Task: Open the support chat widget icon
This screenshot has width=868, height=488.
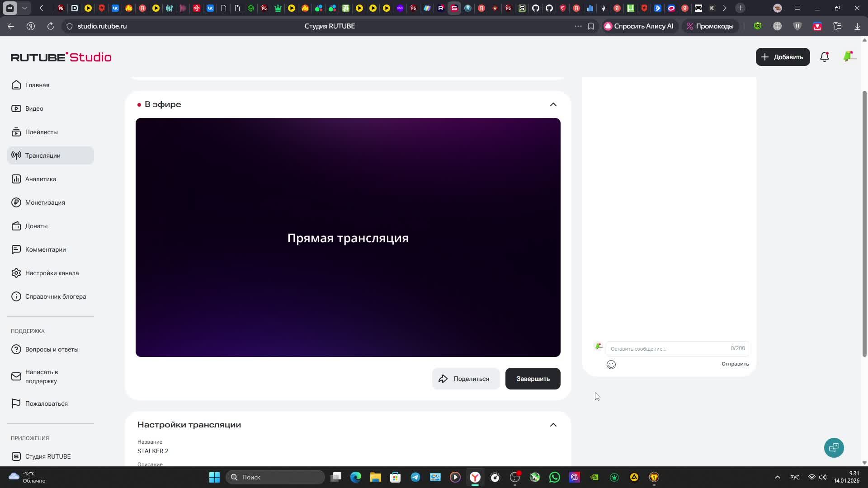Action: [834, 448]
